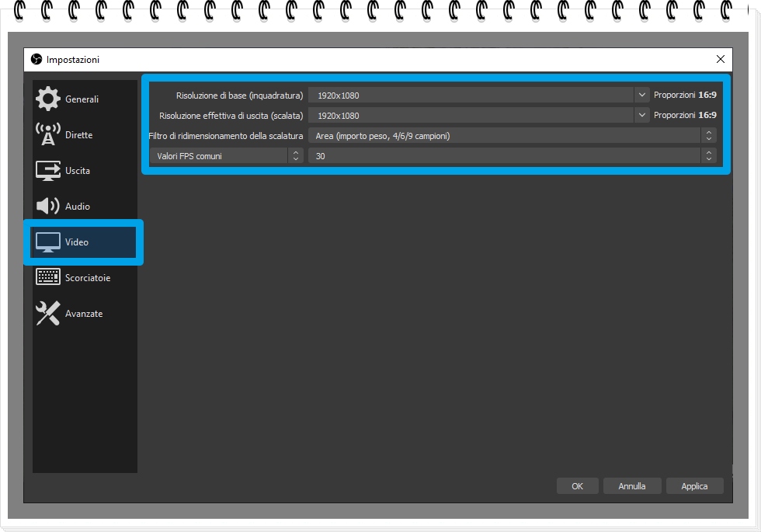
Task: Open Avanzate via the wrench icon
Action: pos(47,313)
